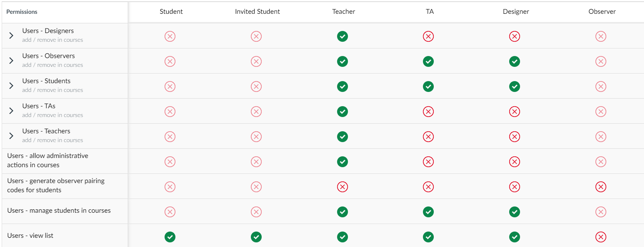Click Teacher's green check for Users - Designers
This screenshot has height=247, width=644.
(x=343, y=36)
